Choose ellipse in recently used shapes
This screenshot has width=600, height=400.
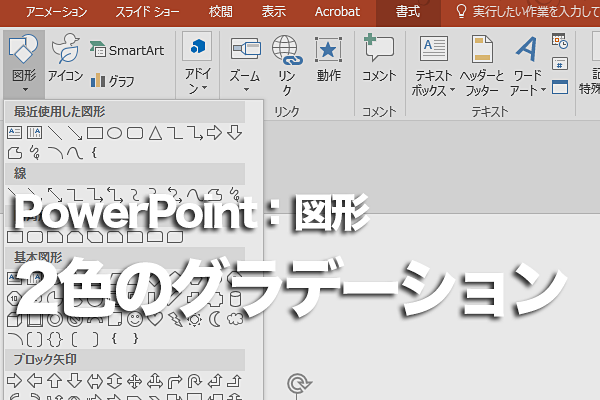[x=114, y=133]
